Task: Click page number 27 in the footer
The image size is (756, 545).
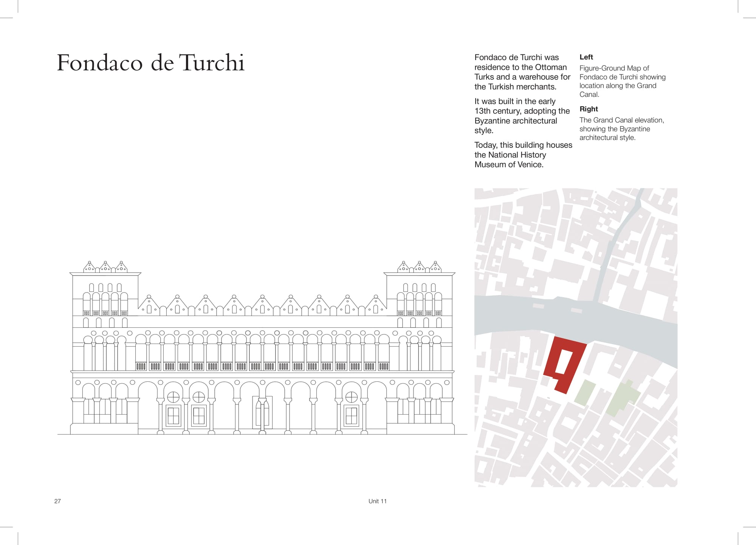Action: (57, 501)
